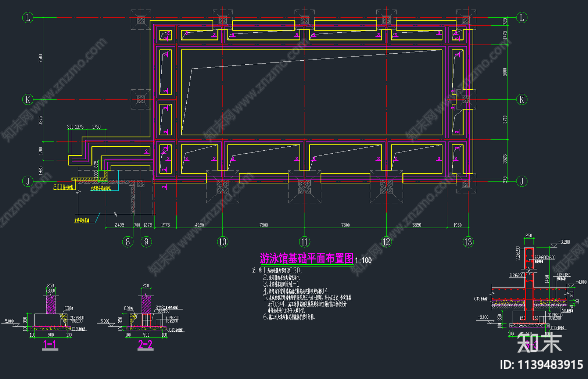This screenshot has width=588, height=379.
Task: Click the right axis bubble labeled L
Action: click(x=522, y=17)
